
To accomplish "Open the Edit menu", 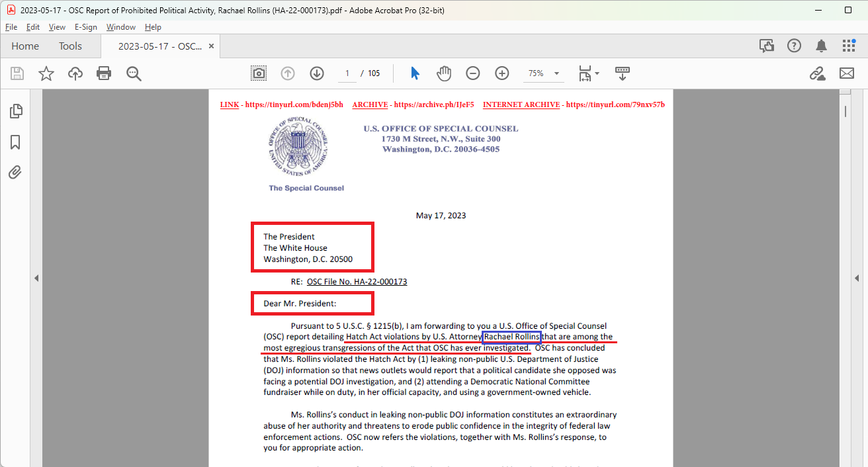I will coord(33,27).
